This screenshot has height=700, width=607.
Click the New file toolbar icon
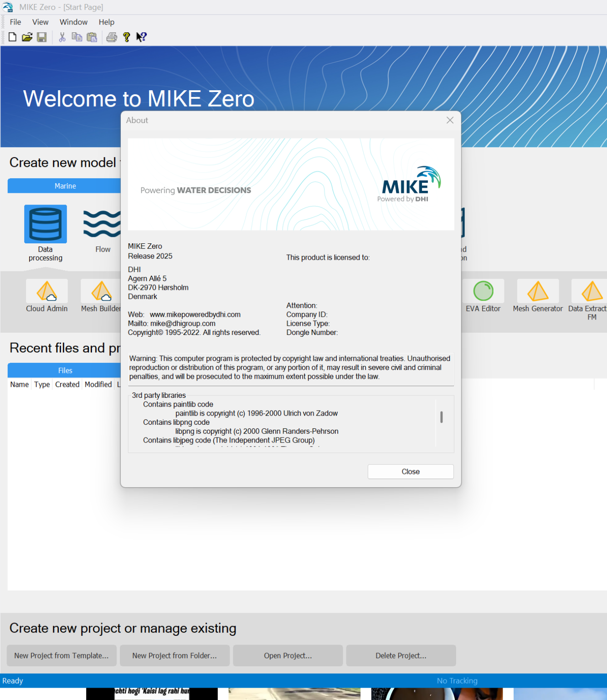[13, 37]
